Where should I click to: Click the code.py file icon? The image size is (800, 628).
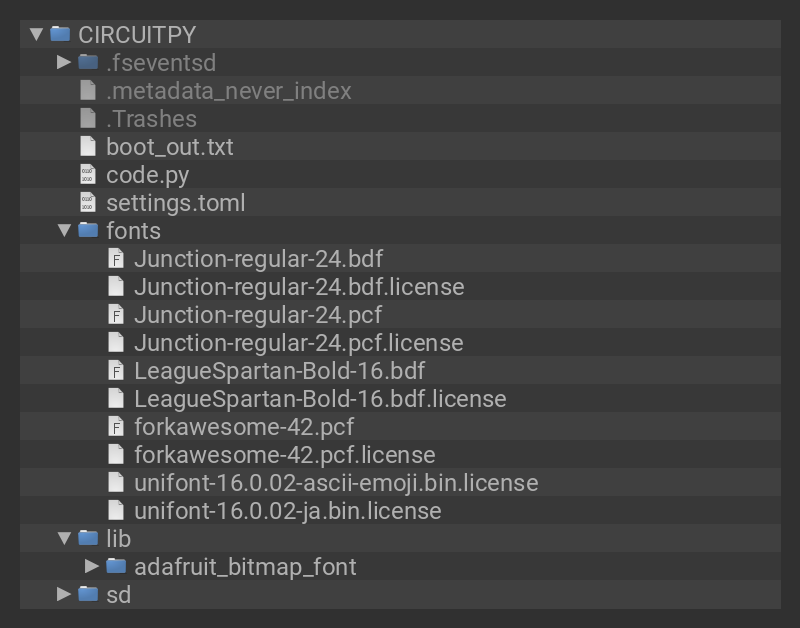tap(88, 175)
